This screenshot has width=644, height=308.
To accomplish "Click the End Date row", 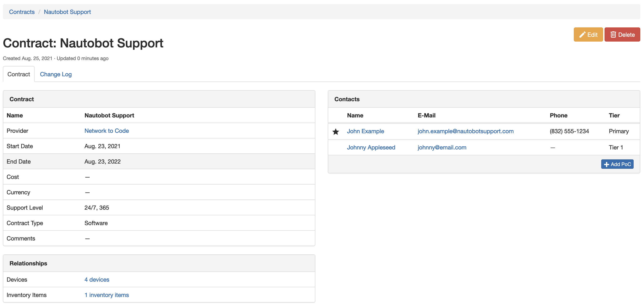I will click(x=159, y=162).
